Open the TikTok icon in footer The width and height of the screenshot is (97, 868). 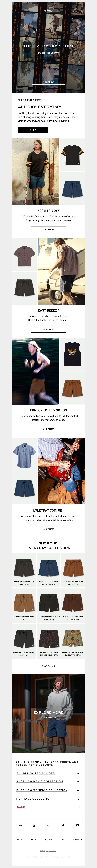coord(48,825)
